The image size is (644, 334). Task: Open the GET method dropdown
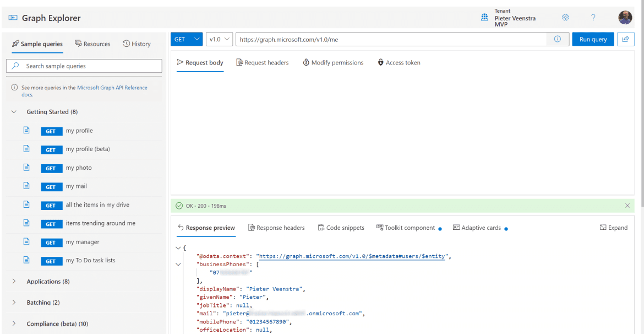pyautogui.click(x=187, y=39)
